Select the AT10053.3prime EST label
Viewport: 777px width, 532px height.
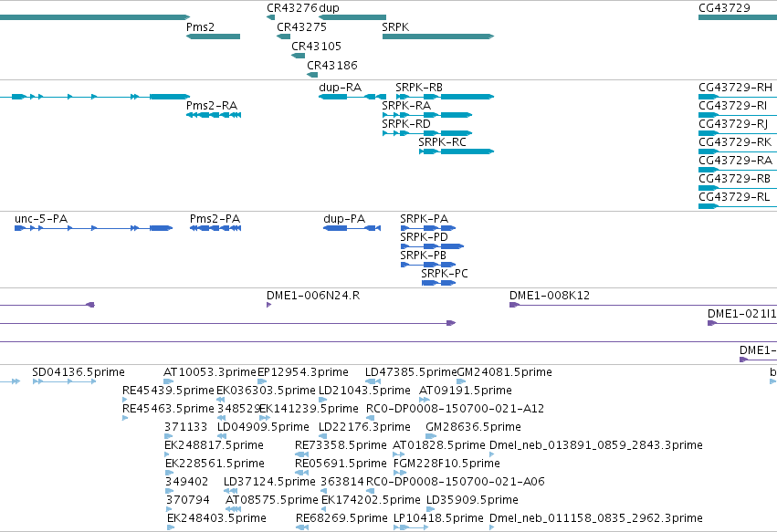pyautogui.click(x=210, y=372)
